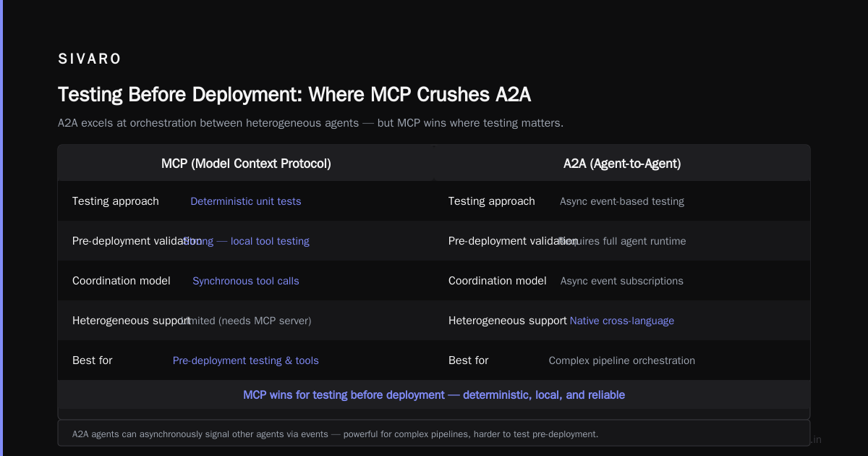
Task: Select the 'Synchronous tool calls' value
Action: [246, 281]
